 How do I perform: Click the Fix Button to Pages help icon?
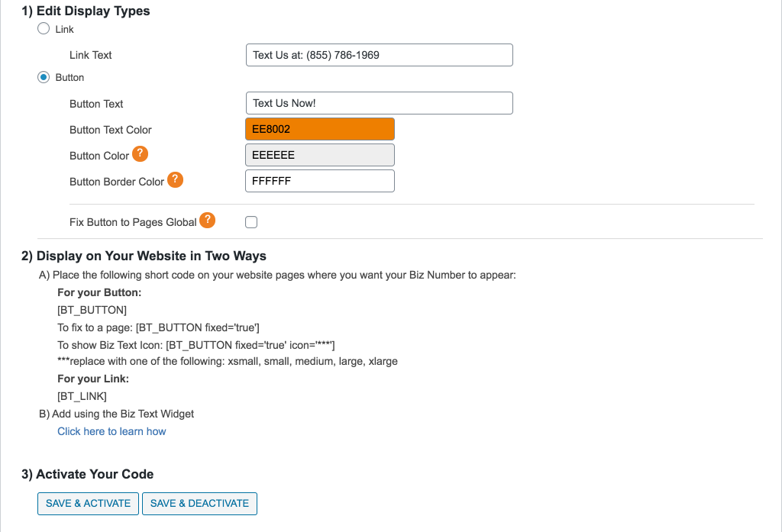coord(207,221)
